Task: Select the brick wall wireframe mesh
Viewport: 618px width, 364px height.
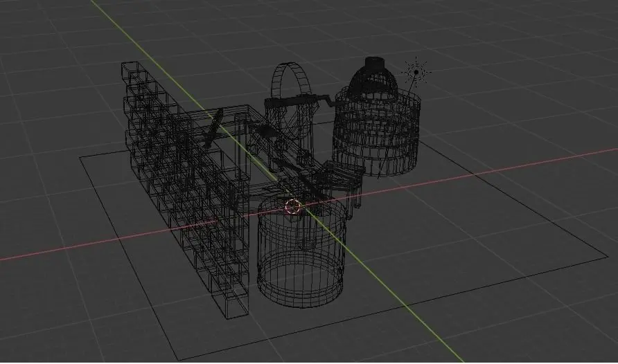Action: [185, 189]
